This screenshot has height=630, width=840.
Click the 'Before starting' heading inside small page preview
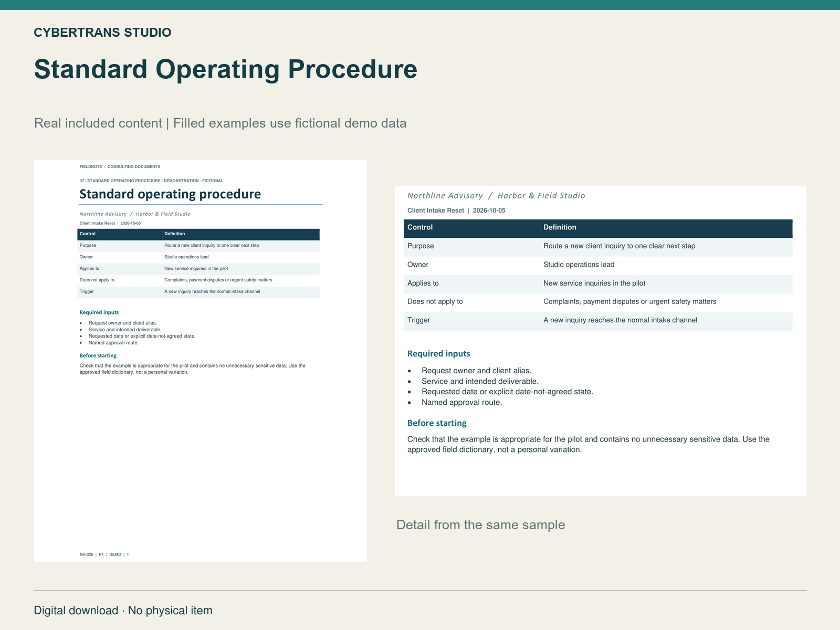click(98, 356)
